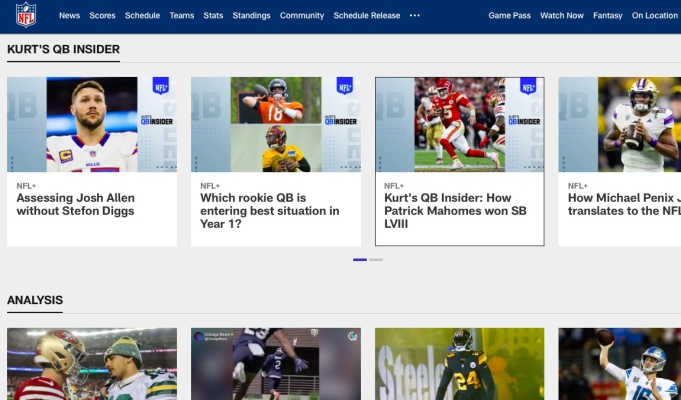The height and width of the screenshot is (400, 681).
Task: Click the rookie QBs card thumbnail
Action: (x=276, y=125)
